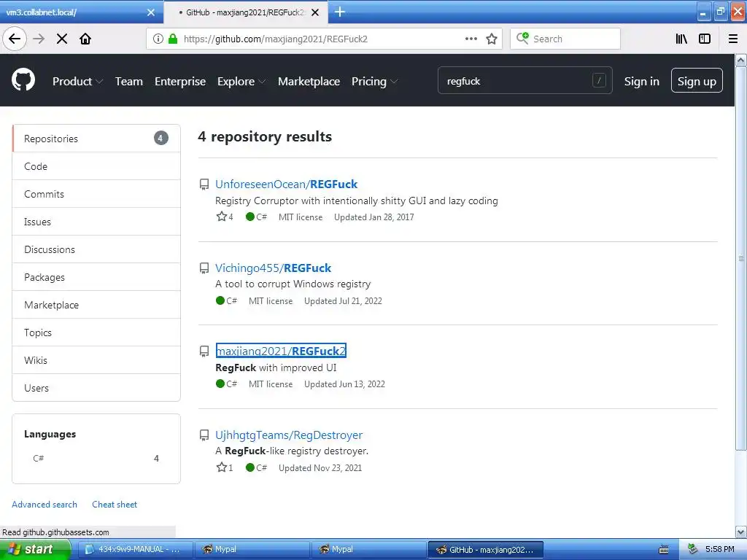Image resolution: width=747 pixels, height=560 pixels.
Task: Open the Team nav link
Action: click(x=128, y=82)
